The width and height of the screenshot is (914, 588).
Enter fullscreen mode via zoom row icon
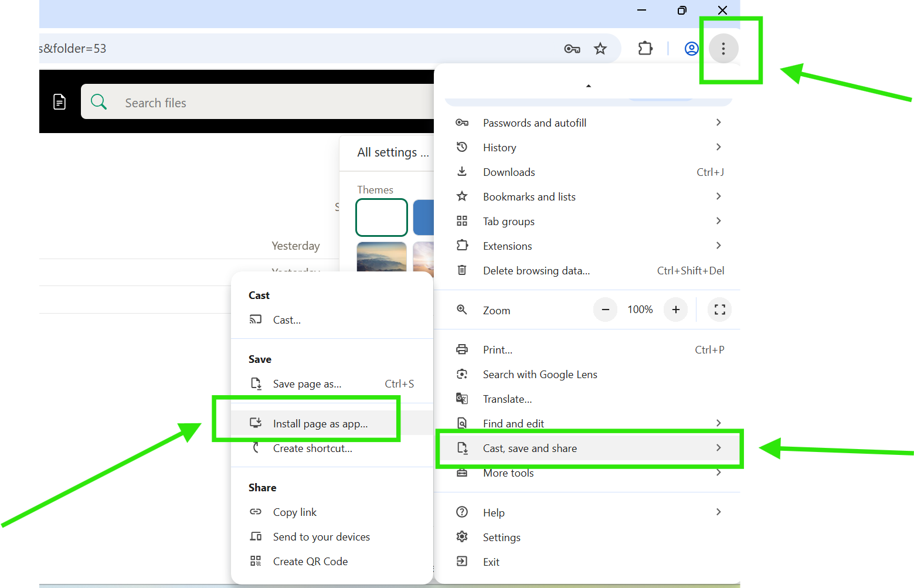[719, 310]
